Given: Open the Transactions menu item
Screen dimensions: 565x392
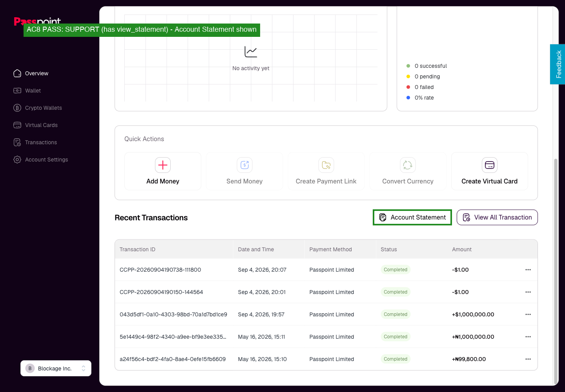Looking at the screenshot, I should [x=41, y=142].
